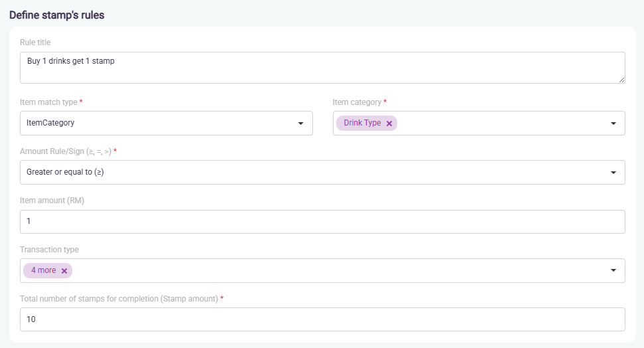The image size is (644, 348).
Task: Click the Drink Type chip label
Action: tap(362, 124)
